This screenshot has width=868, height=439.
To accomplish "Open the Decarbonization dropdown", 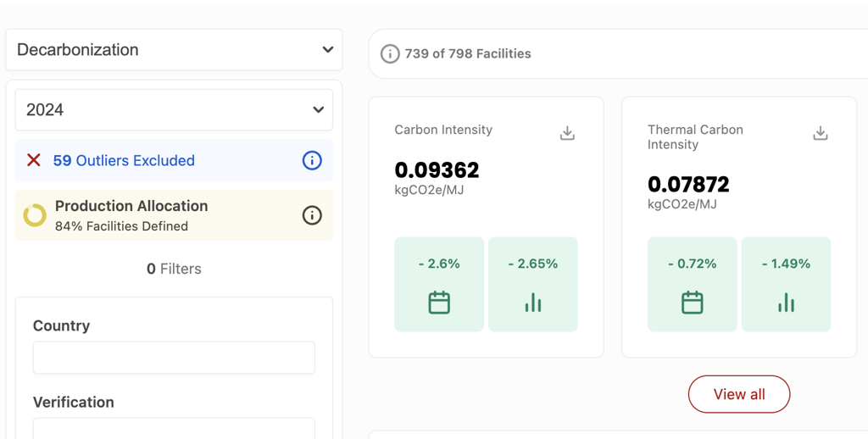I will 174,50.
